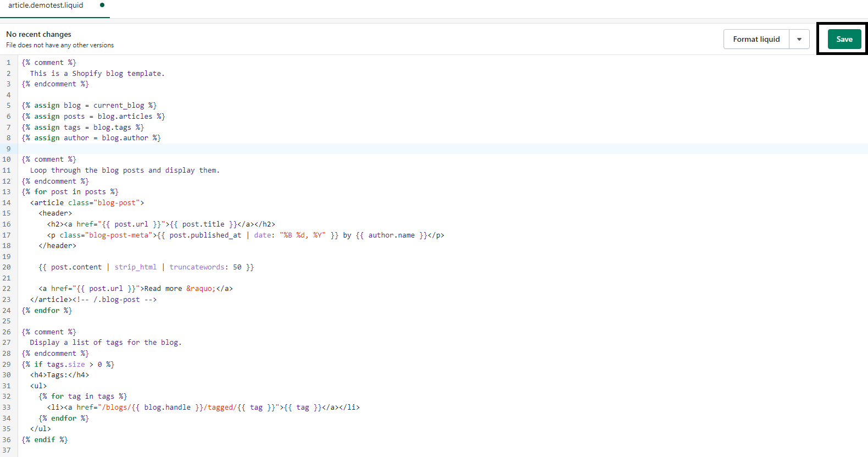Image resolution: width=868 pixels, height=457 pixels.
Task: Click the Save button
Action: tap(844, 39)
